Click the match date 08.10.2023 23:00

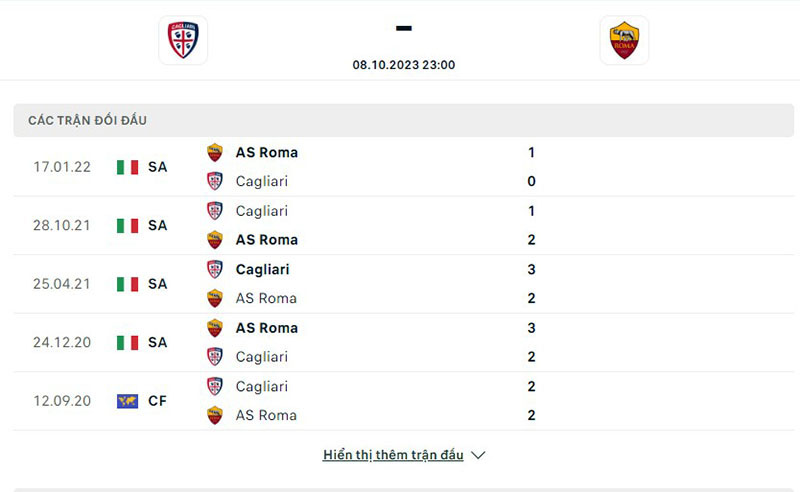coord(404,64)
